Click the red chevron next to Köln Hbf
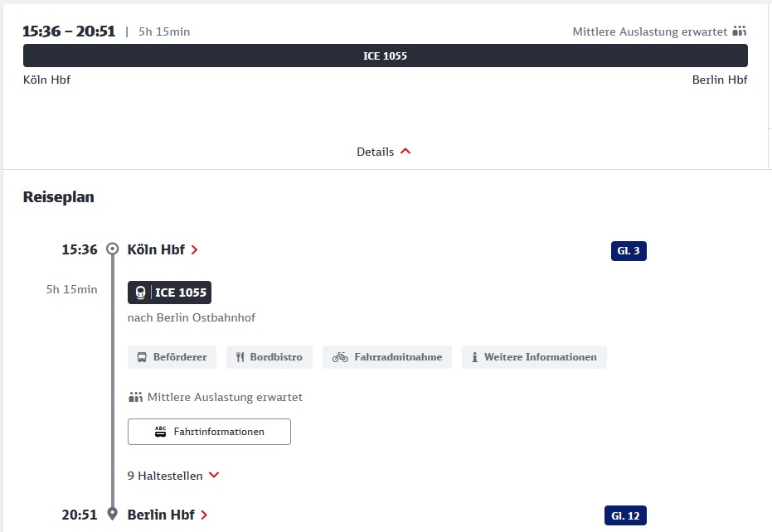This screenshot has width=772, height=532. (195, 250)
